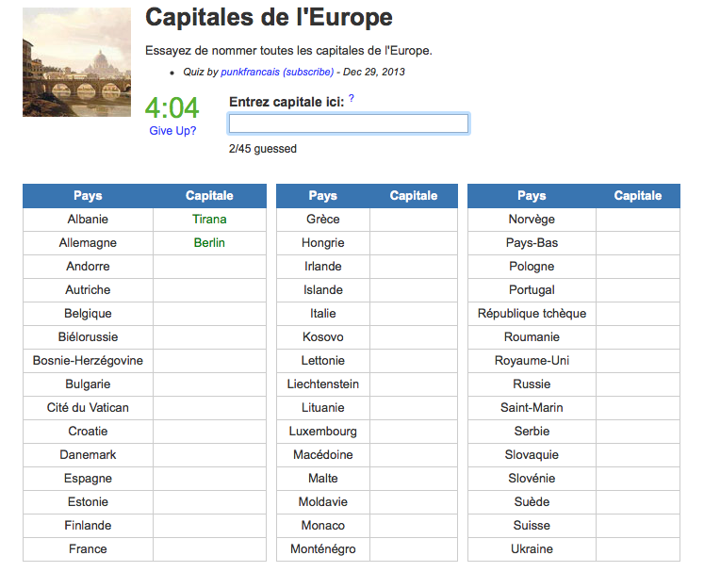
Task: Click the 4:04 countdown timer
Action: pos(172,107)
